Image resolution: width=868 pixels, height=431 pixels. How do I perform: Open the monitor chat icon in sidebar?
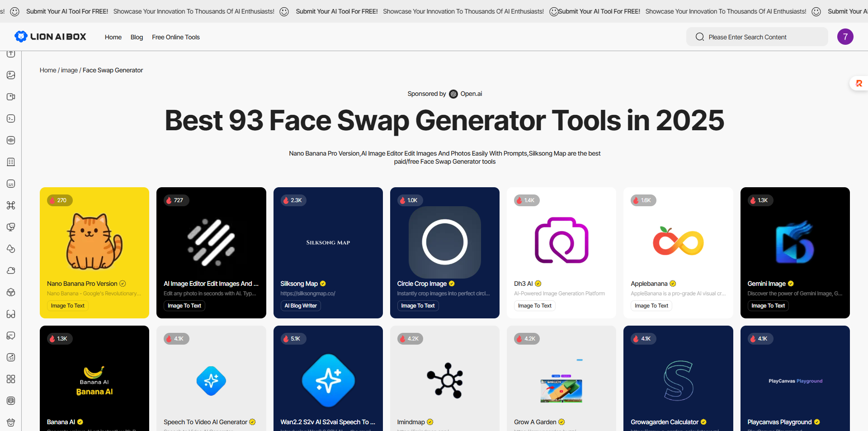[11, 227]
